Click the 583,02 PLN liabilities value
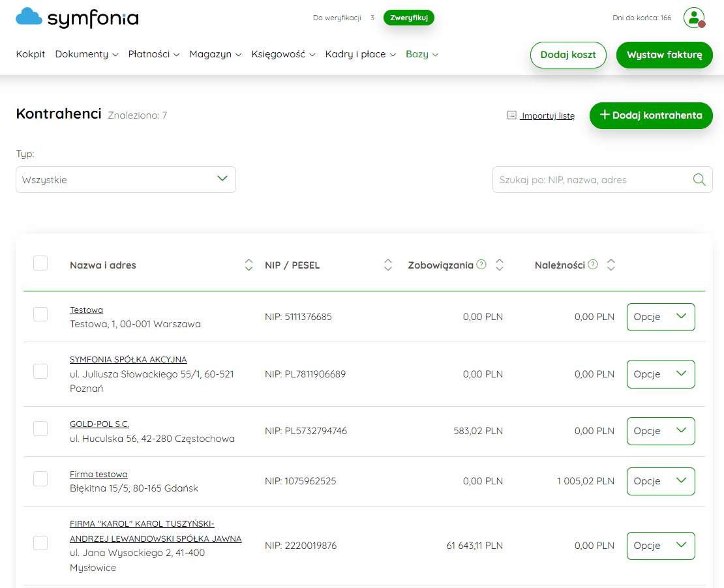724x588 pixels. click(478, 431)
